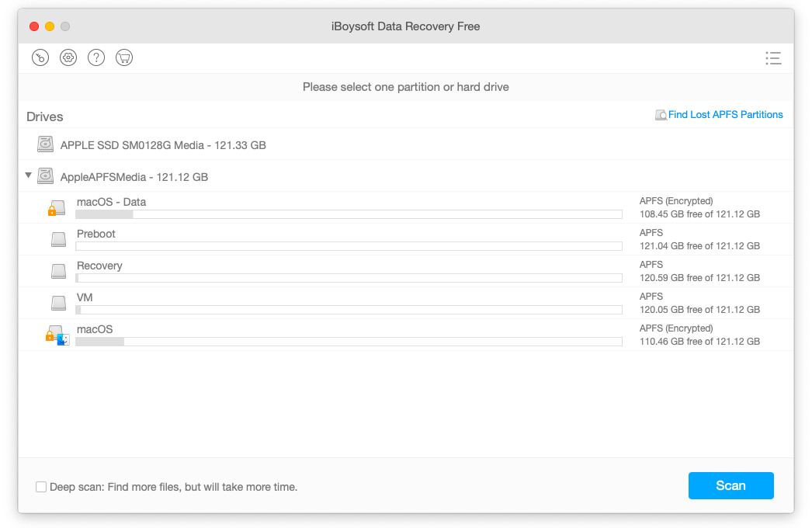Open settings via the gear icon

click(68, 57)
